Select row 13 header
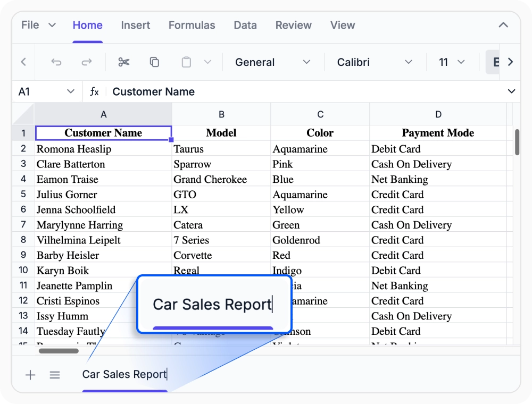This screenshot has height=404, width=532. click(23, 316)
